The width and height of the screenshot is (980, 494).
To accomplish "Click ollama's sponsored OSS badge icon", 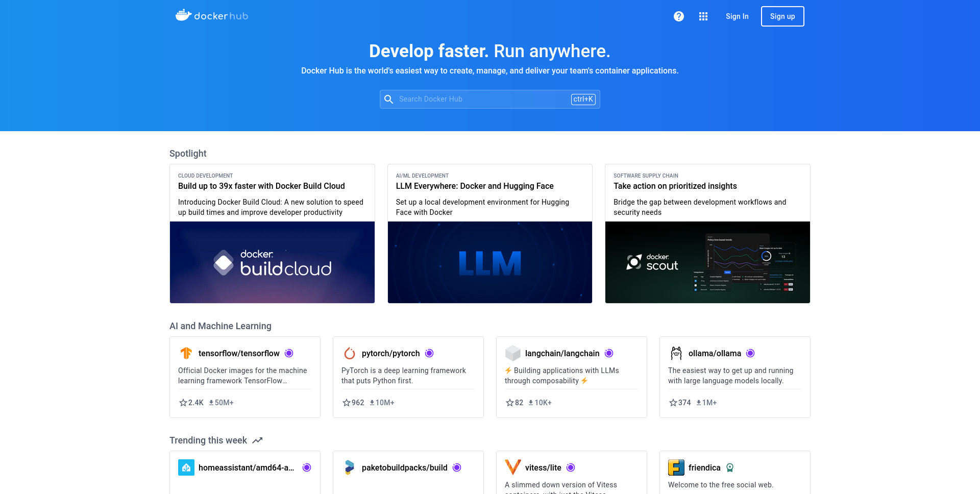I will click(750, 353).
